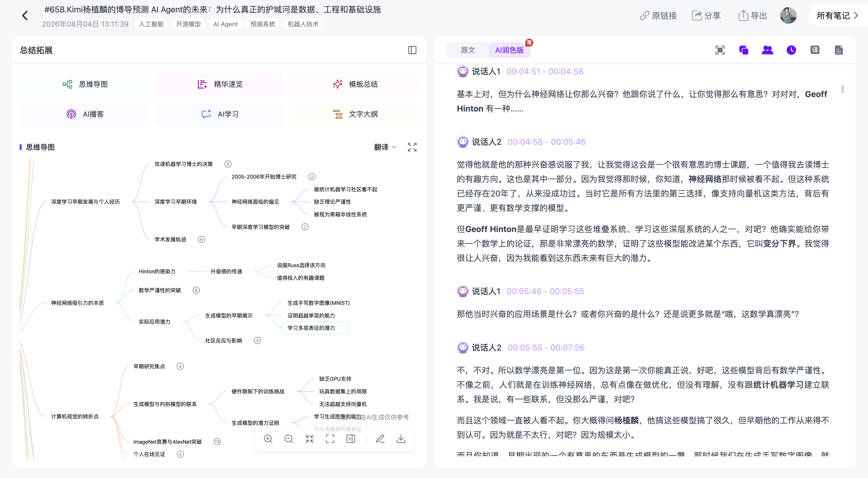Expand the 2005-2006年开始博士研究 node

point(312,177)
